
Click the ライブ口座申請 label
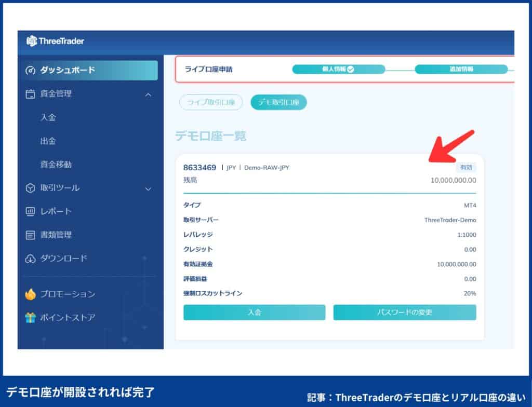(x=208, y=69)
